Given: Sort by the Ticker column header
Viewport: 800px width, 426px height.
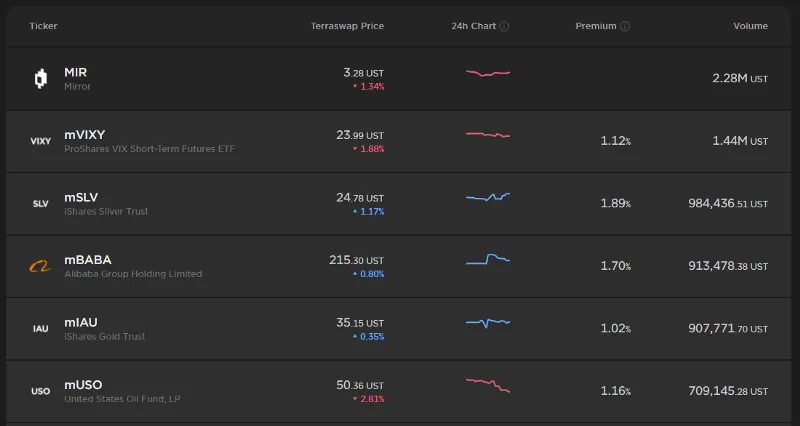Looking at the screenshot, I should 43,26.
